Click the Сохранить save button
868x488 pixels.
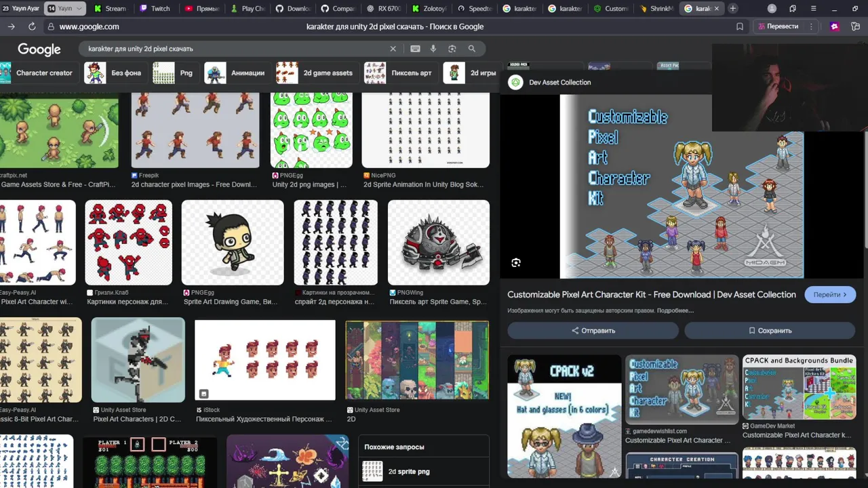click(770, 331)
